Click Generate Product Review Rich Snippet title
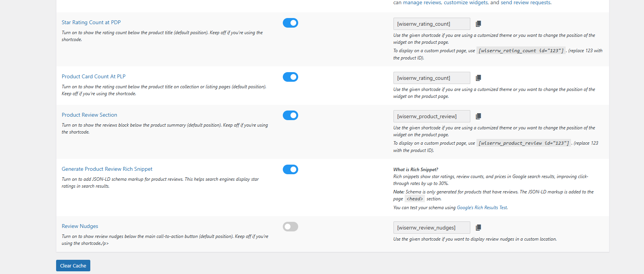This screenshot has width=644, height=274. tap(107, 169)
